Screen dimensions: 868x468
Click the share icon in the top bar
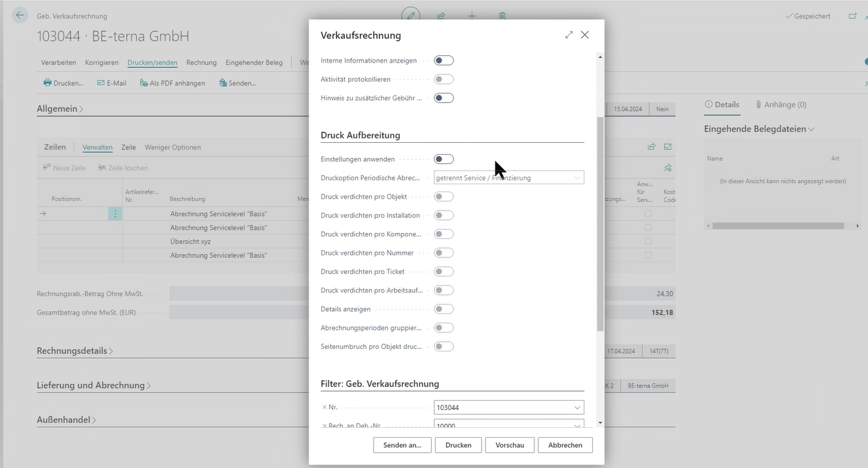coord(442,16)
